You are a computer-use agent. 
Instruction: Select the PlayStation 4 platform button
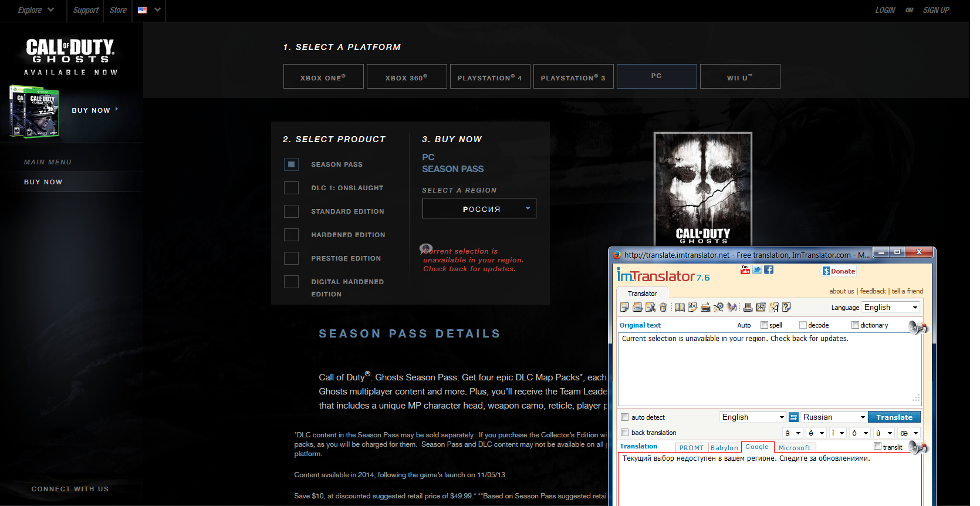pos(490,76)
